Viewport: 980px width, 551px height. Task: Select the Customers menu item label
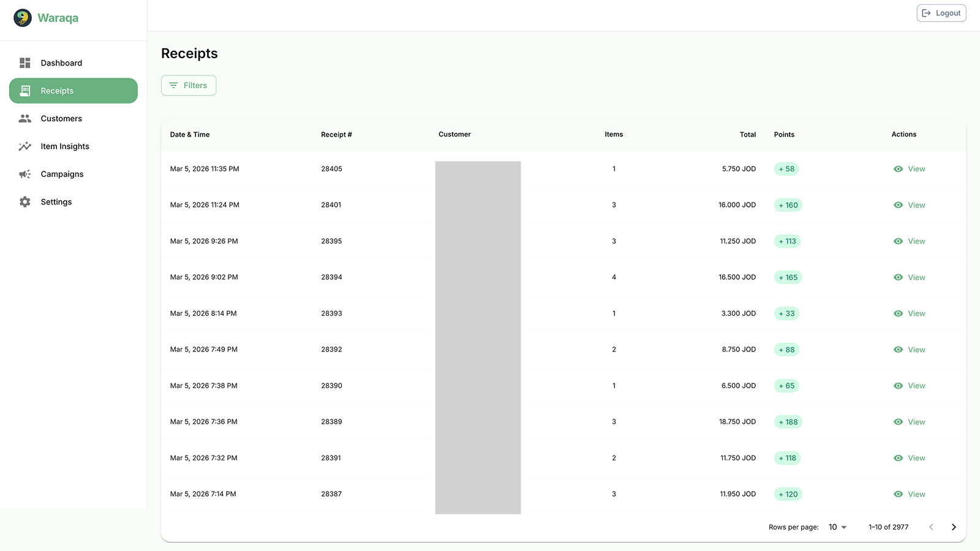[61, 119]
